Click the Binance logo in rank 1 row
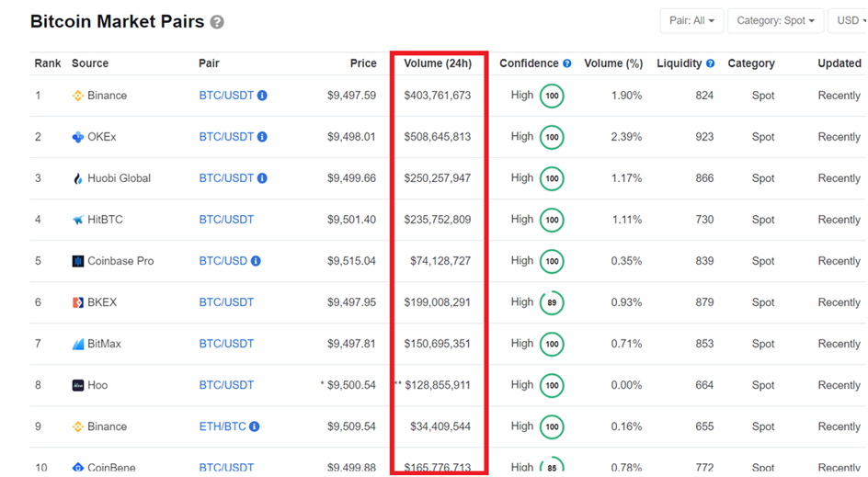Image resolution: width=868 pixels, height=477 pixels. pyautogui.click(x=78, y=96)
